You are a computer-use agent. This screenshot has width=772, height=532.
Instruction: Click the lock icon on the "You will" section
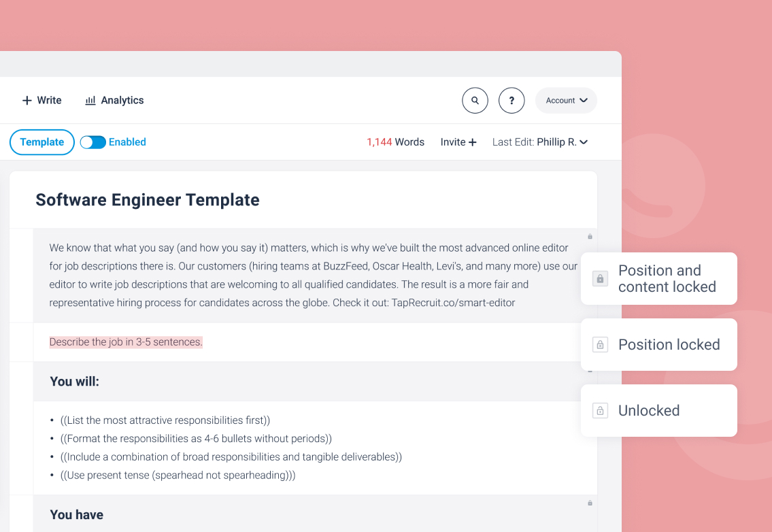(x=590, y=371)
